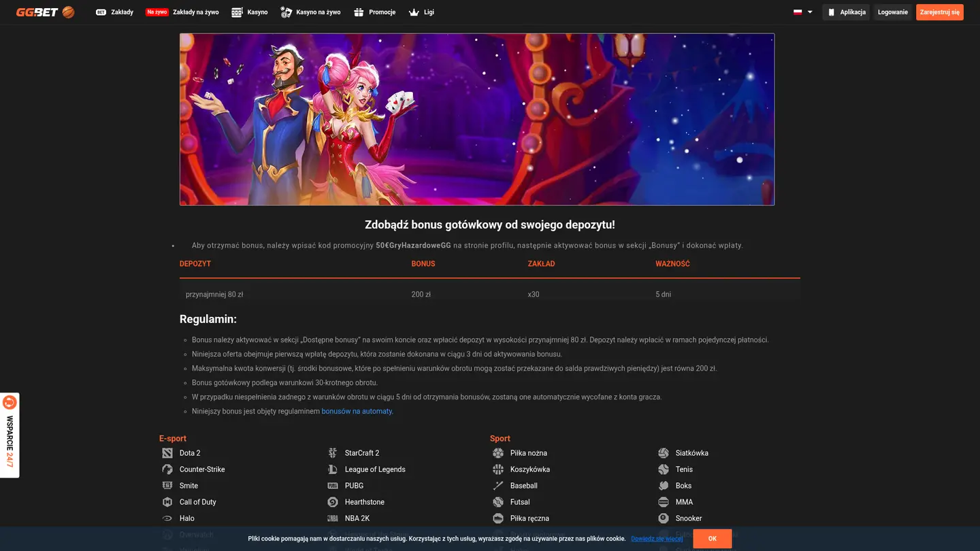Click the Polish flag icon
This screenshot has width=980, height=551.
798,12
